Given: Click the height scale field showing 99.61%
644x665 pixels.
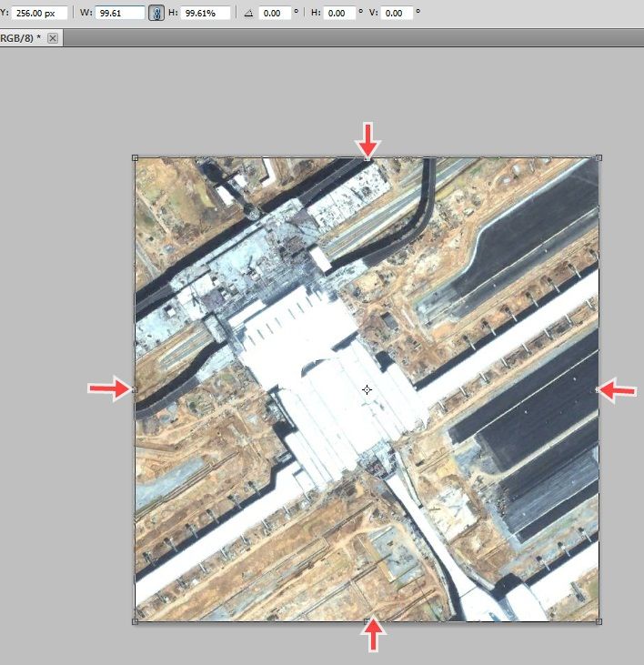Looking at the screenshot, I should [206, 13].
